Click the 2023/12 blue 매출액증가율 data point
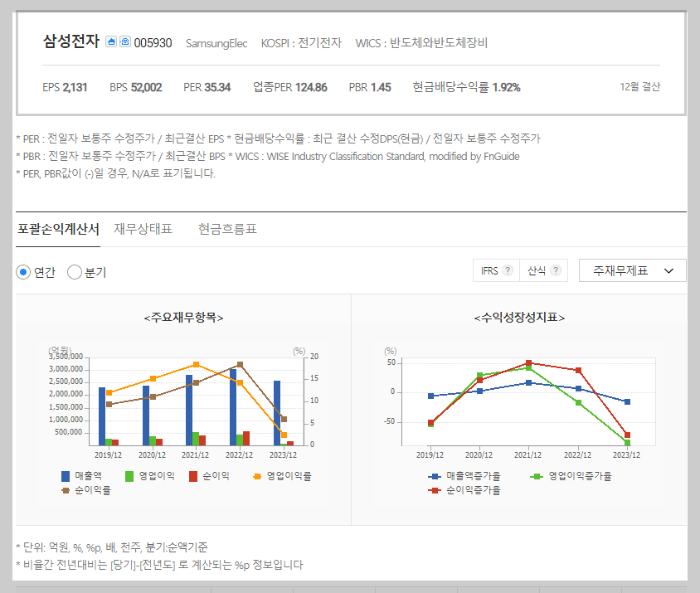700x593 pixels. (x=627, y=402)
